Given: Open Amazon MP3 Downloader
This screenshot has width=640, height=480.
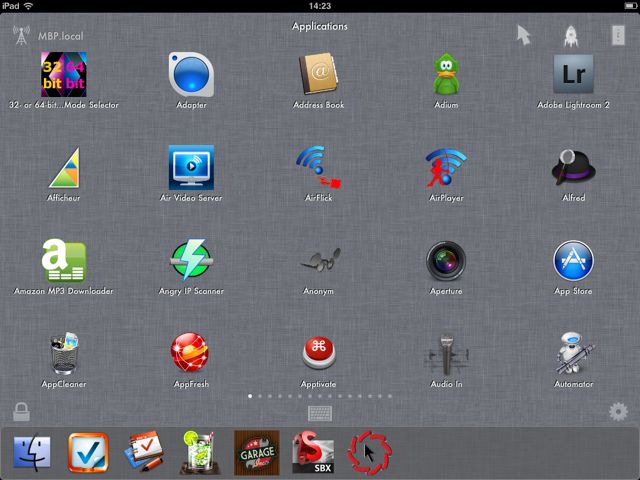Looking at the screenshot, I should pyautogui.click(x=64, y=261).
